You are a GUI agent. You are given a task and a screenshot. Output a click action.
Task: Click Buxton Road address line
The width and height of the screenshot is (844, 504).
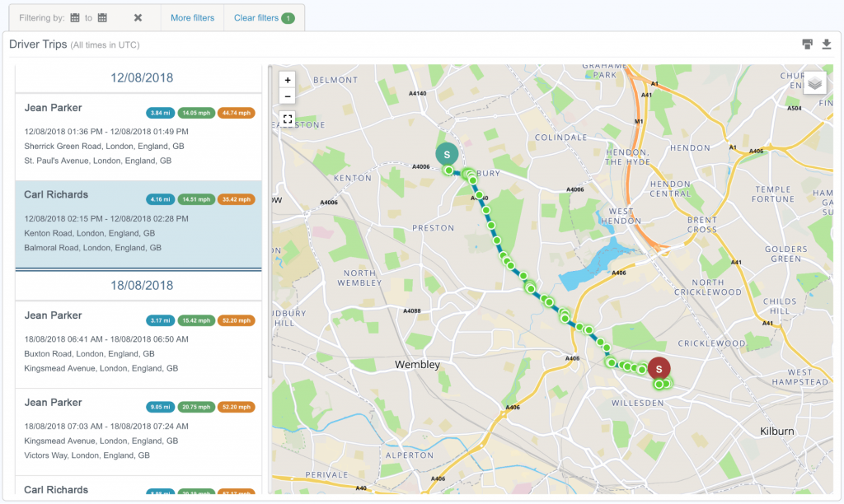[x=89, y=354]
